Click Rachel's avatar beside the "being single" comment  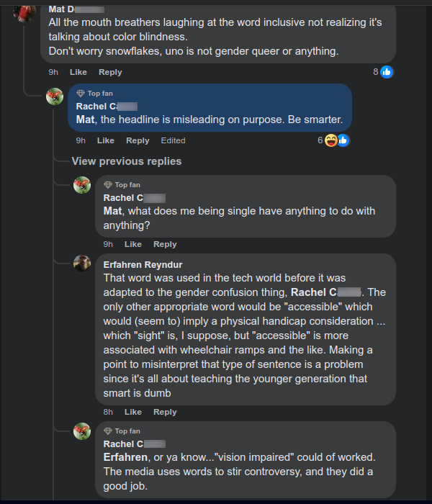pos(82,186)
